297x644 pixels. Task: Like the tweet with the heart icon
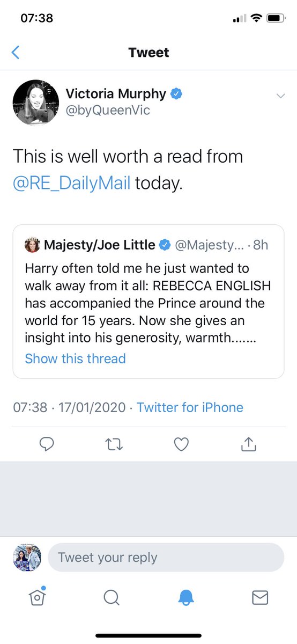click(182, 444)
